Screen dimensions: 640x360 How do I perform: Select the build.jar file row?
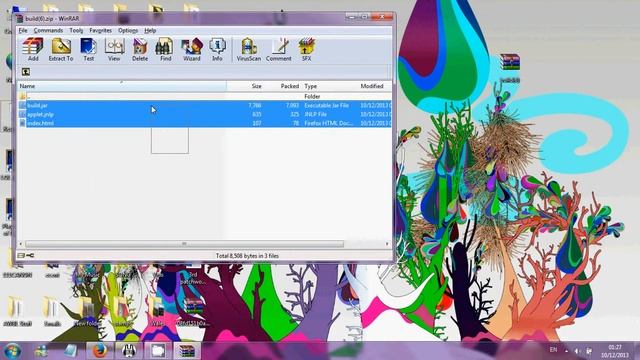[204, 105]
